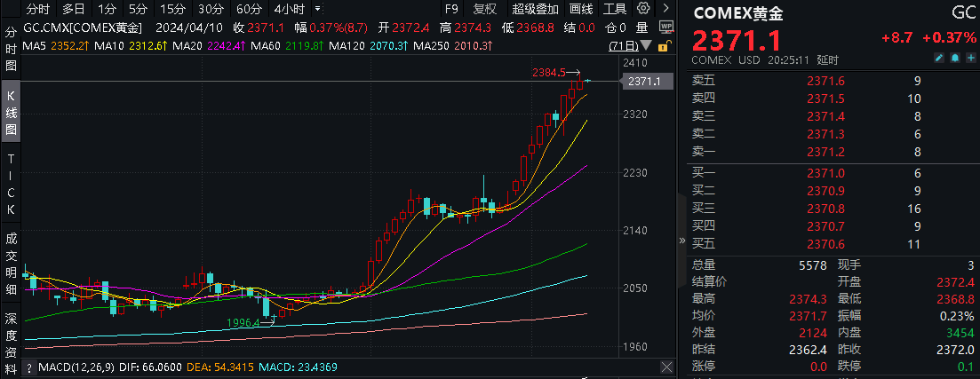Viewport: 980px width, 379px height.
Task: Collapse the right quote panel arrow
Action: pos(681,241)
